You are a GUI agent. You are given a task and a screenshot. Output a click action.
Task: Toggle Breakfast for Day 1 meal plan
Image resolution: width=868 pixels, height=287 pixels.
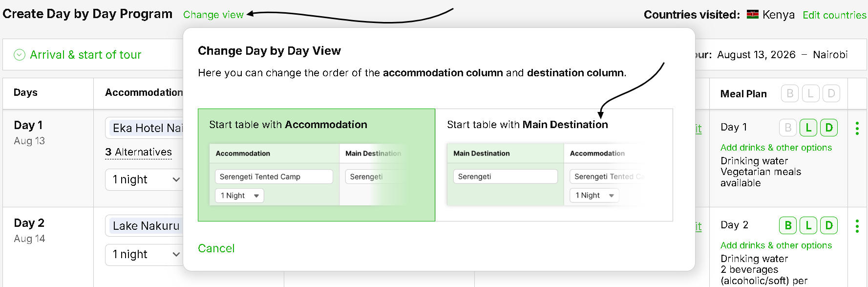[787, 128]
